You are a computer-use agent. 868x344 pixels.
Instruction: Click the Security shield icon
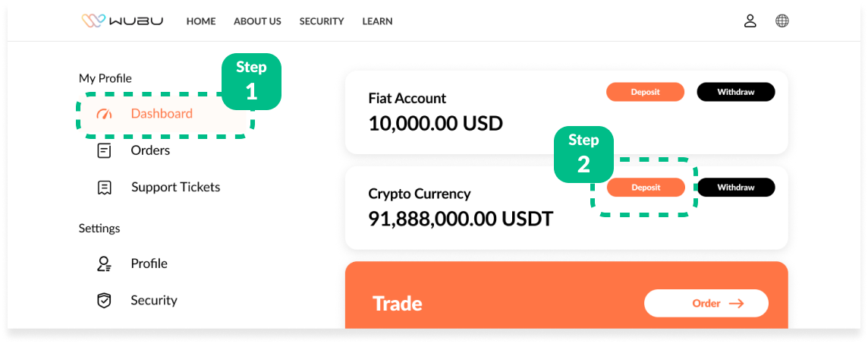point(104,301)
